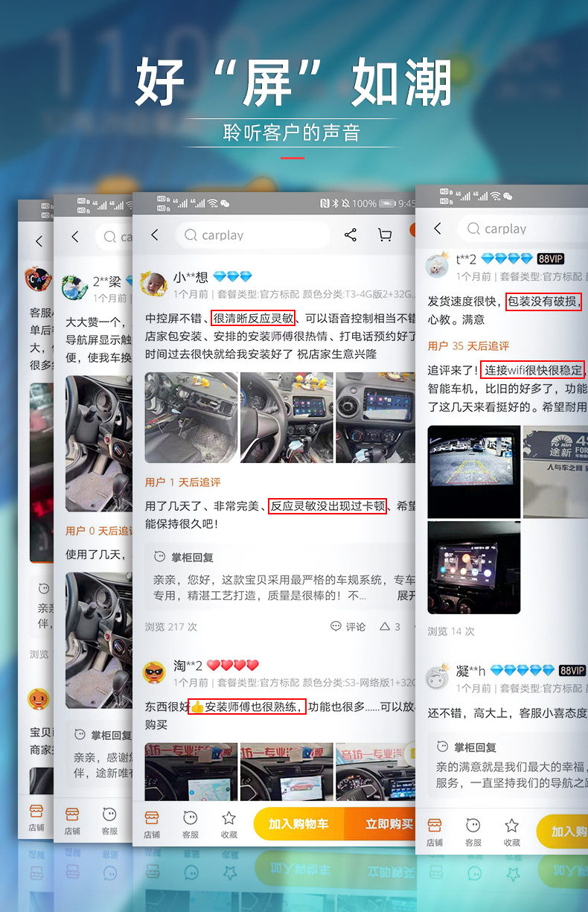Tap the 店铺 shop icon in the center bottom bar
The height and width of the screenshot is (912, 588).
click(152, 823)
